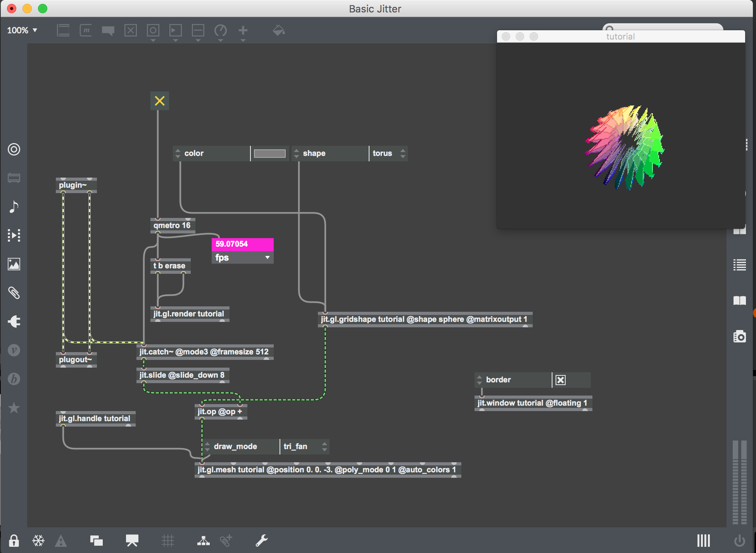Screen dimensions: 756x553
Task: Click the Basic Jitter title bar
Action: coord(375,9)
